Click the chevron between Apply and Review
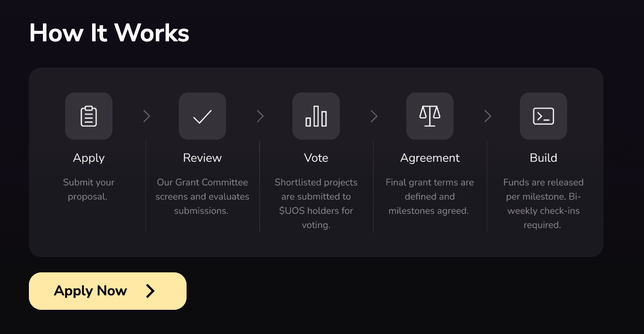Viewport: 644px width, 334px height. [x=146, y=116]
